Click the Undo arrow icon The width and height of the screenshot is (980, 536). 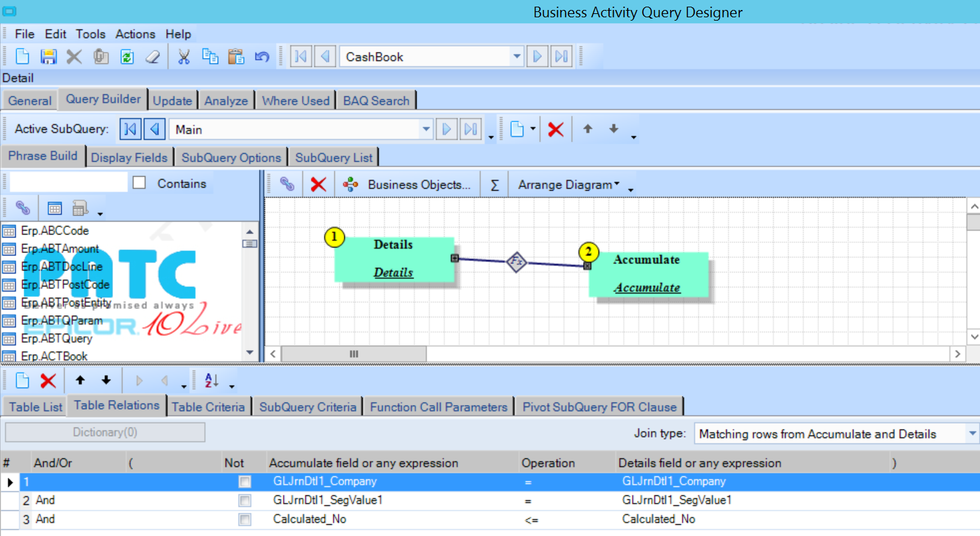[262, 57]
